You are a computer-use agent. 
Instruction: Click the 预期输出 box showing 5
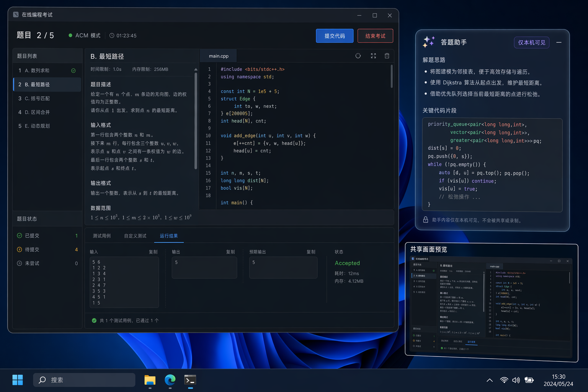tap(283, 267)
